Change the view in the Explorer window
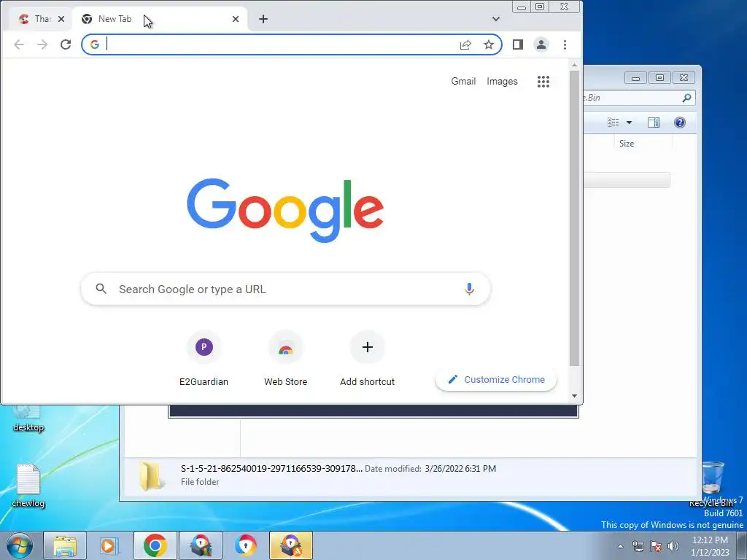The image size is (747, 560). click(614, 122)
